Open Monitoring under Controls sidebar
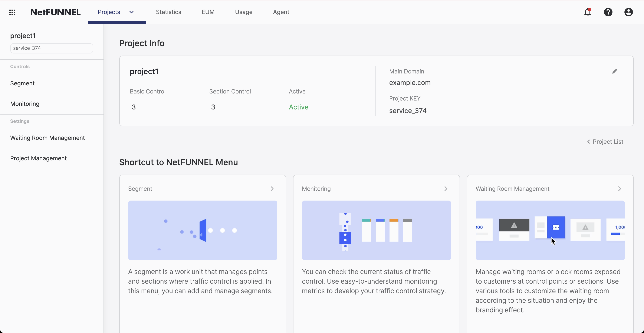 [25, 103]
